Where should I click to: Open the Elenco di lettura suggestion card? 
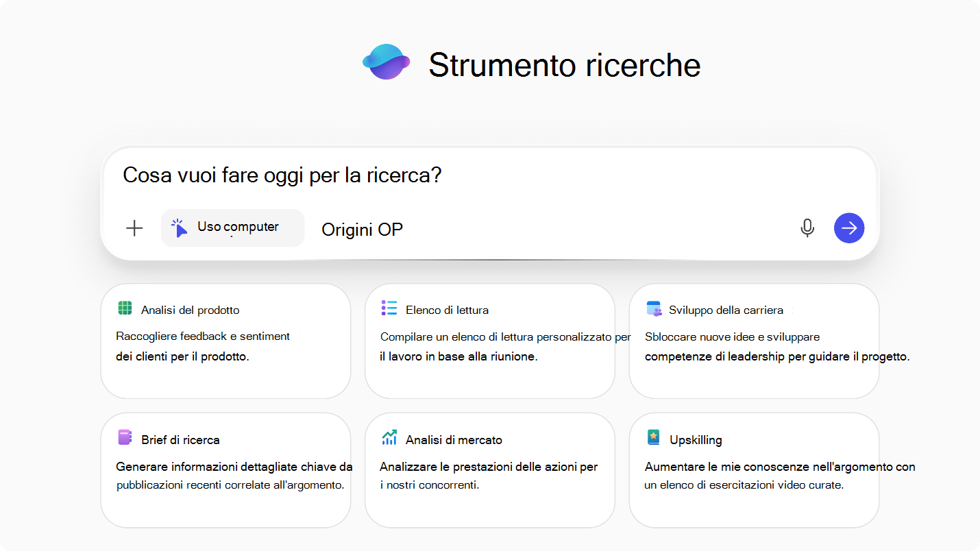tap(489, 341)
